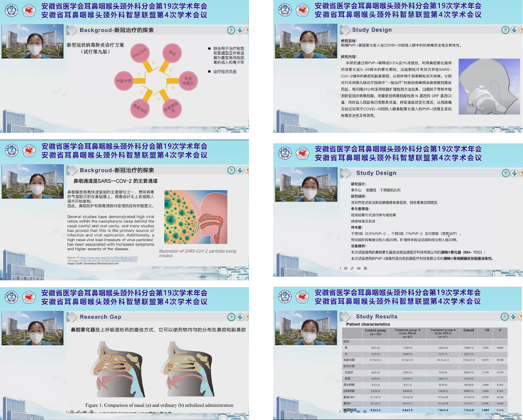
Task: Open the nejm.org source link on airway slide
Action: click(x=109, y=258)
